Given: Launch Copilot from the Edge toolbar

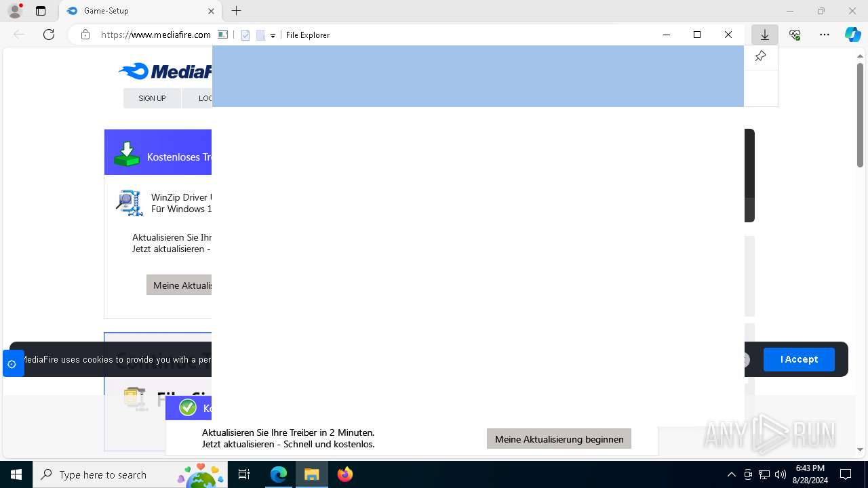Looking at the screenshot, I should pos(852,35).
